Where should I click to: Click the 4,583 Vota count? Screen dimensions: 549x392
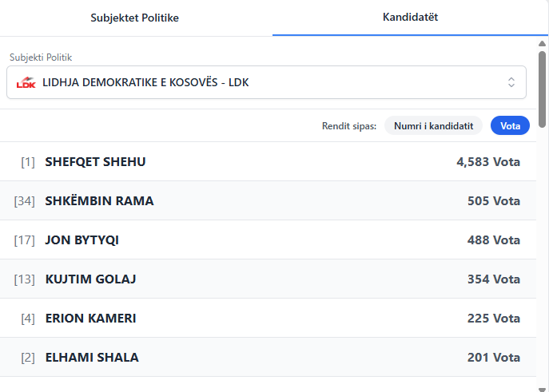coord(487,162)
